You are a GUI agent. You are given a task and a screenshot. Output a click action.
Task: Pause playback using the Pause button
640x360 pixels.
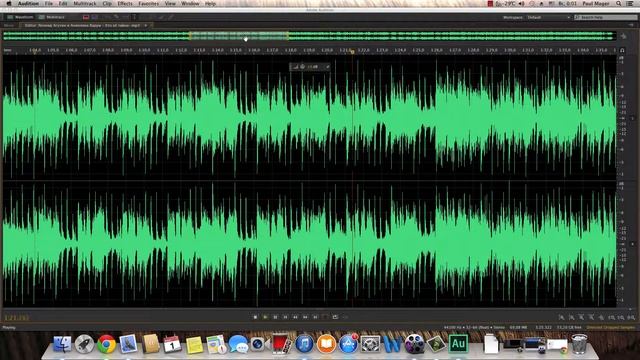coord(275,317)
